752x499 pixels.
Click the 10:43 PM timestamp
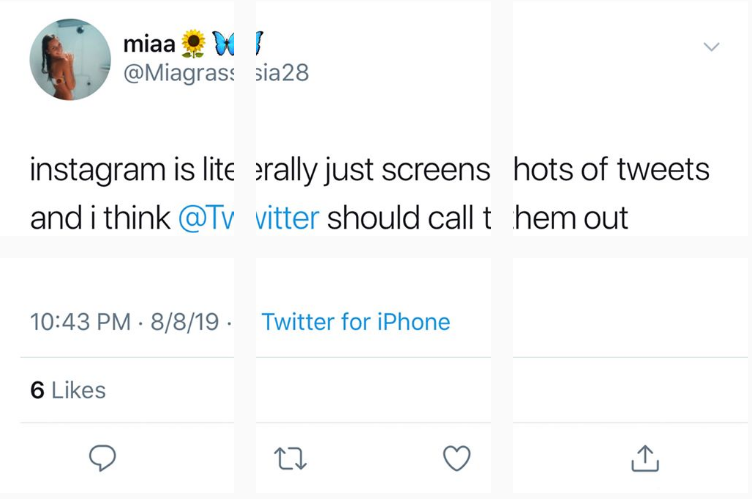pyautogui.click(x=80, y=322)
